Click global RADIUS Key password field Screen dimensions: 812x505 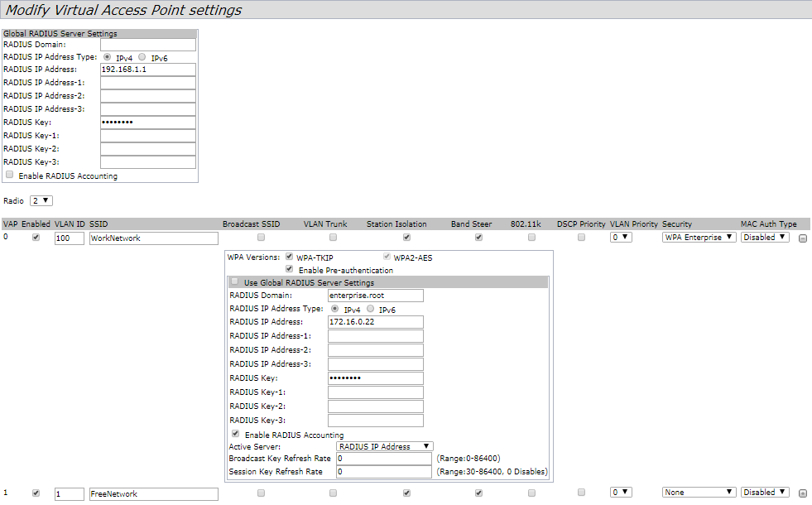tap(148, 123)
